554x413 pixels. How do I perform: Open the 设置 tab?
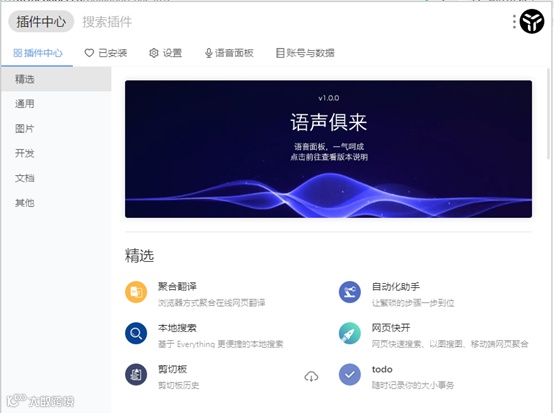point(165,53)
